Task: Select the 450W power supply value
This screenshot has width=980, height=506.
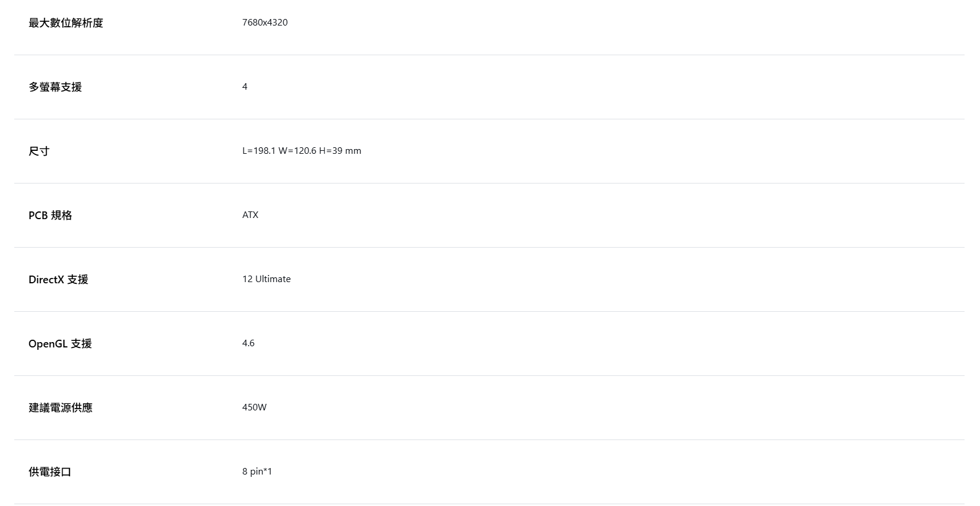Action: (254, 407)
